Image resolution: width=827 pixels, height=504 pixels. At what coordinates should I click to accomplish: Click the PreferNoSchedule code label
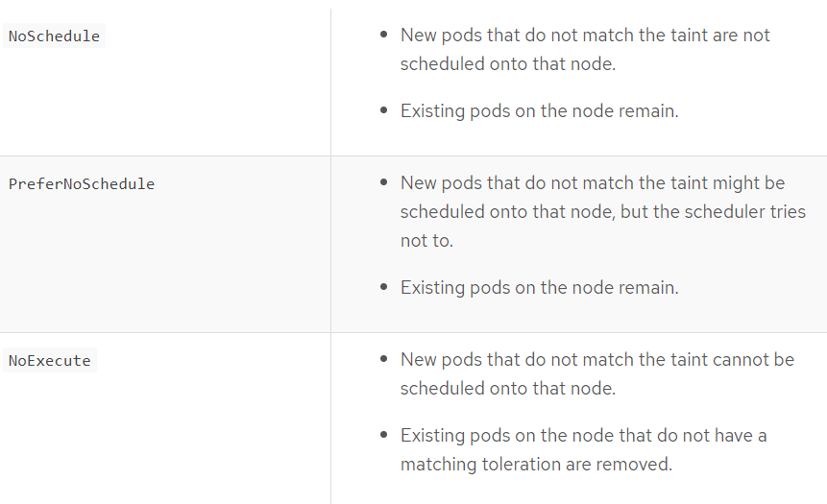click(x=82, y=183)
